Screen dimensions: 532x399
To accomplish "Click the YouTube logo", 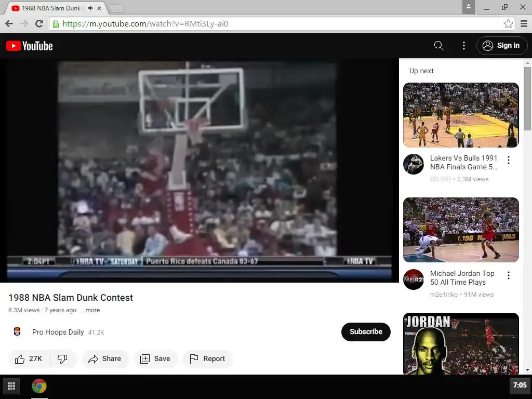I will (x=30, y=46).
